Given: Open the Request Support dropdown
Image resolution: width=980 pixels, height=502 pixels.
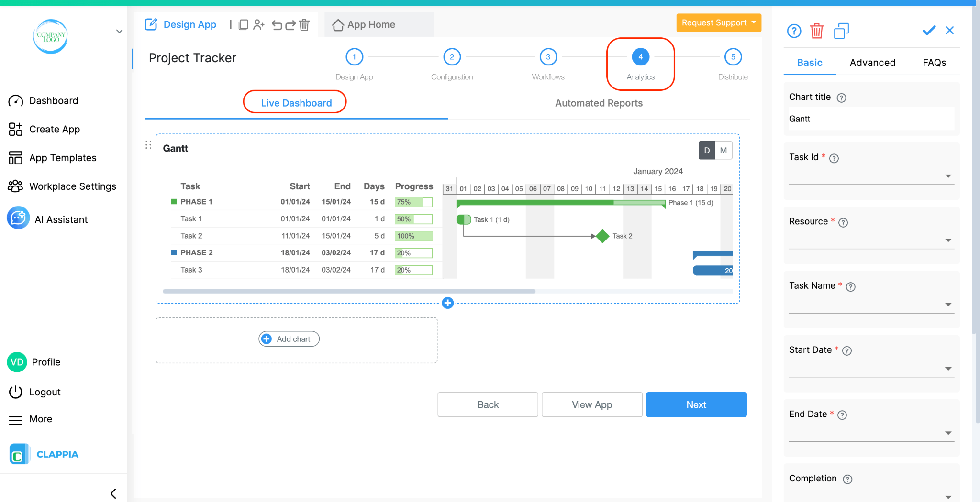Looking at the screenshot, I should 719,22.
